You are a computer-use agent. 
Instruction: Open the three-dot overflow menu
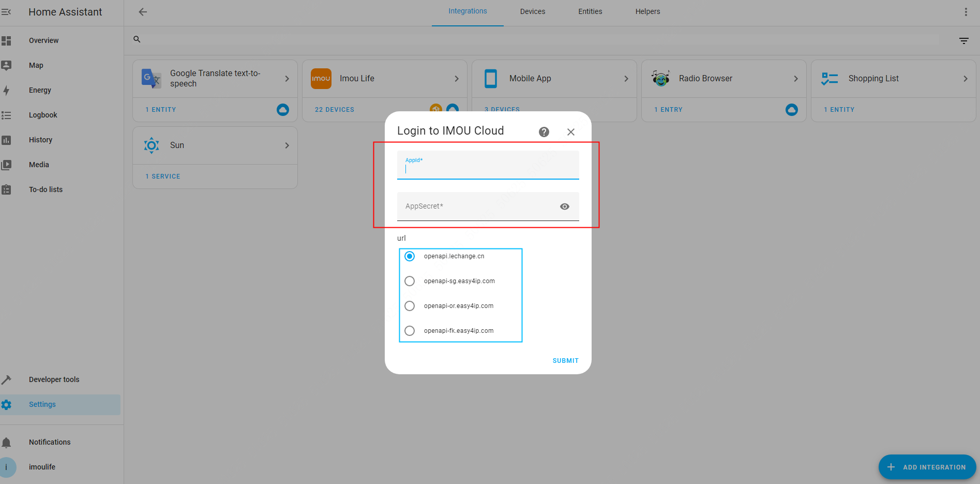pos(966,12)
